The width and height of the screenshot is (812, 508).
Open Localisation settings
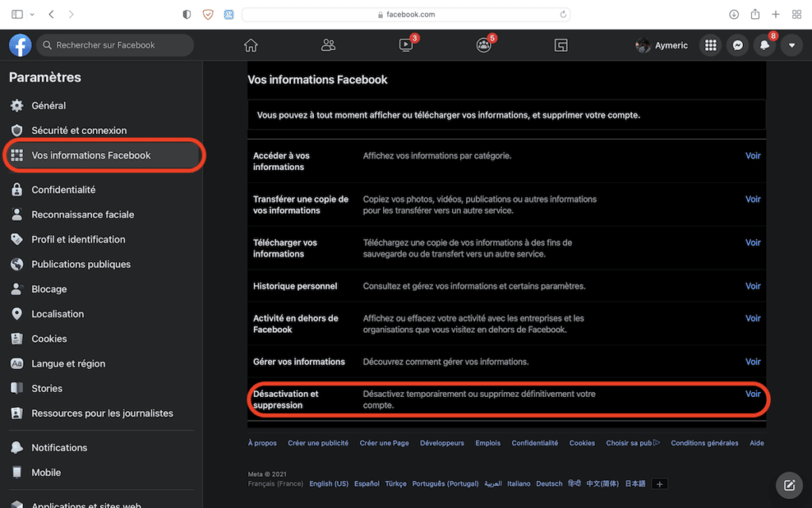click(x=101, y=314)
